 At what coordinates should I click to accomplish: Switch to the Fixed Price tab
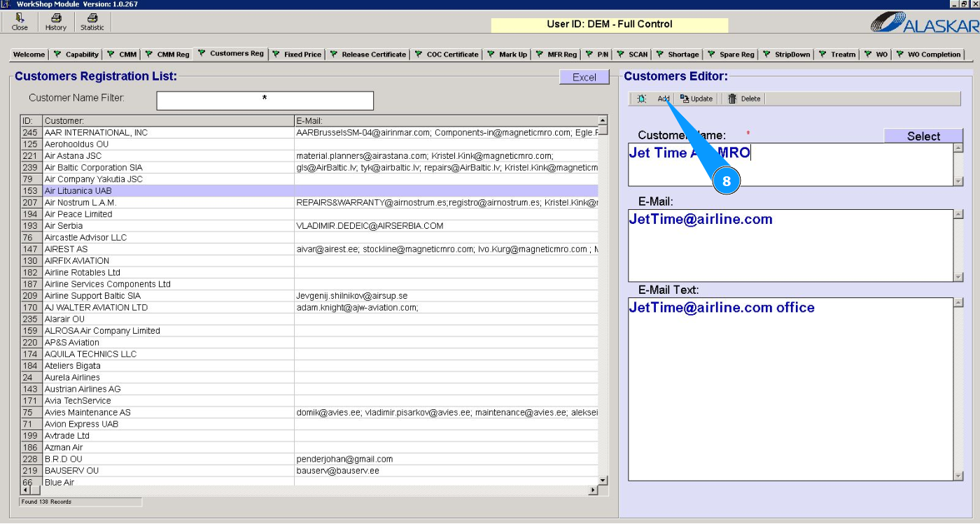point(302,55)
